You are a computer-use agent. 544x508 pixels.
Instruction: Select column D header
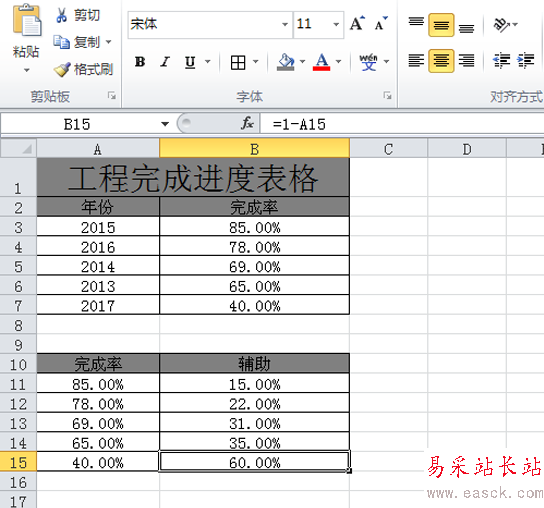467,149
